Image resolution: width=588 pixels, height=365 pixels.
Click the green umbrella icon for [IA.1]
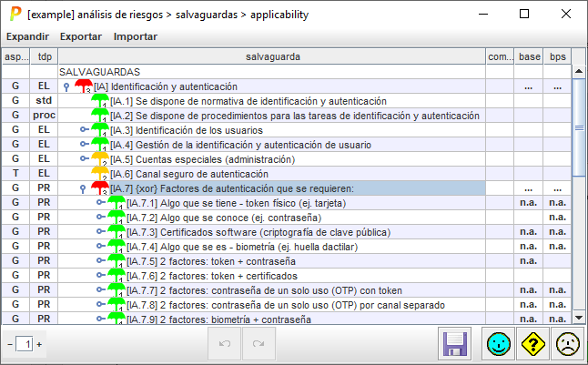tap(100, 100)
